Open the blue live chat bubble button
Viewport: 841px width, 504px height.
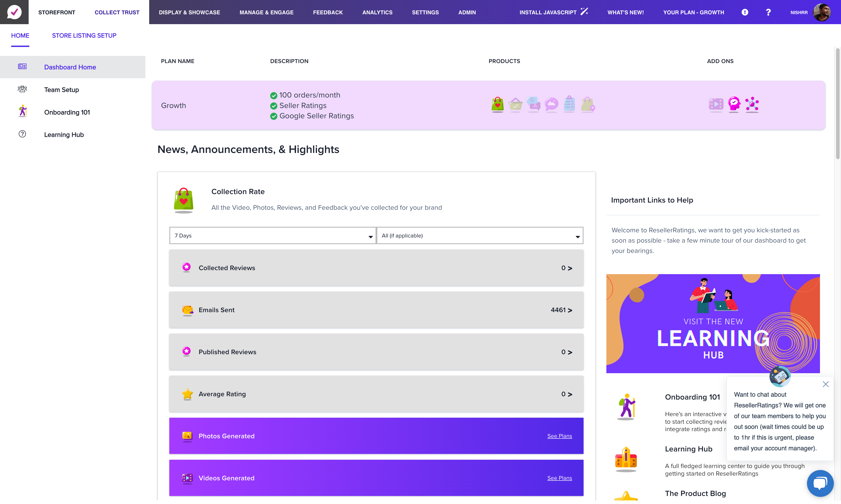pos(820,483)
